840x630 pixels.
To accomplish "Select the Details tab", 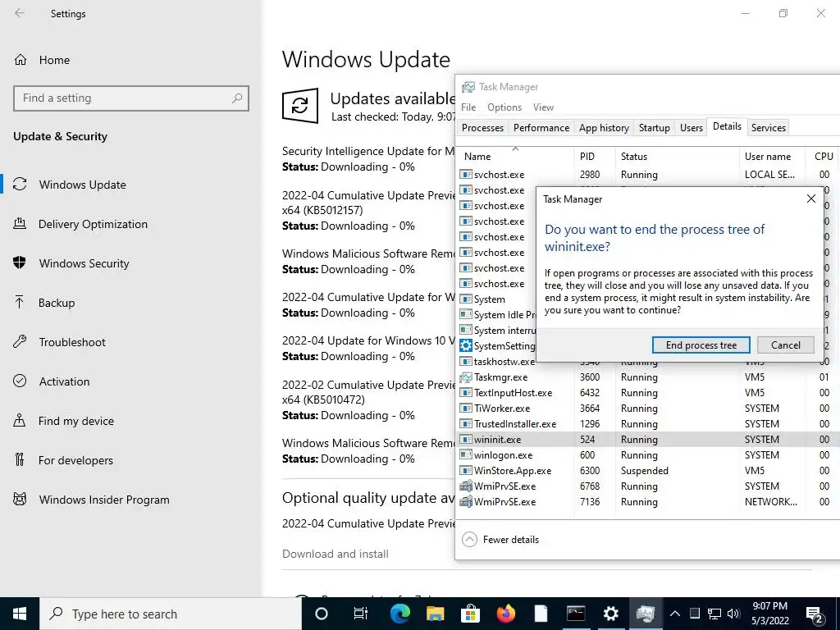I will click(x=727, y=126).
